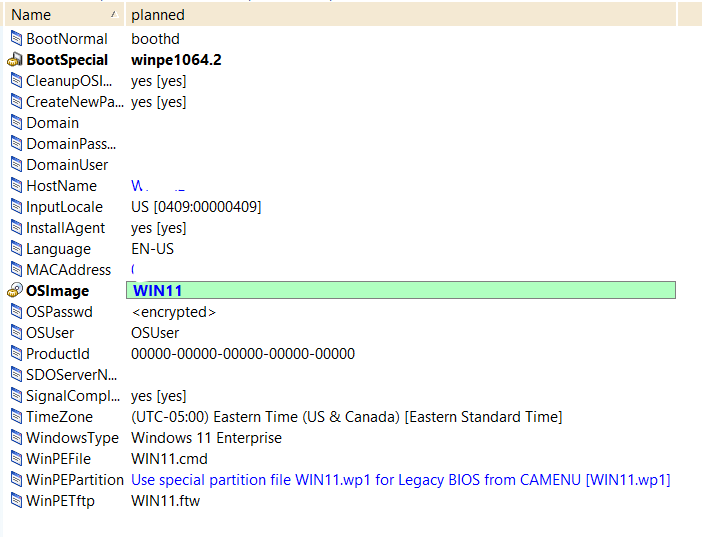Click the Windows 11 Enterprise value

click(x=206, y=438)
